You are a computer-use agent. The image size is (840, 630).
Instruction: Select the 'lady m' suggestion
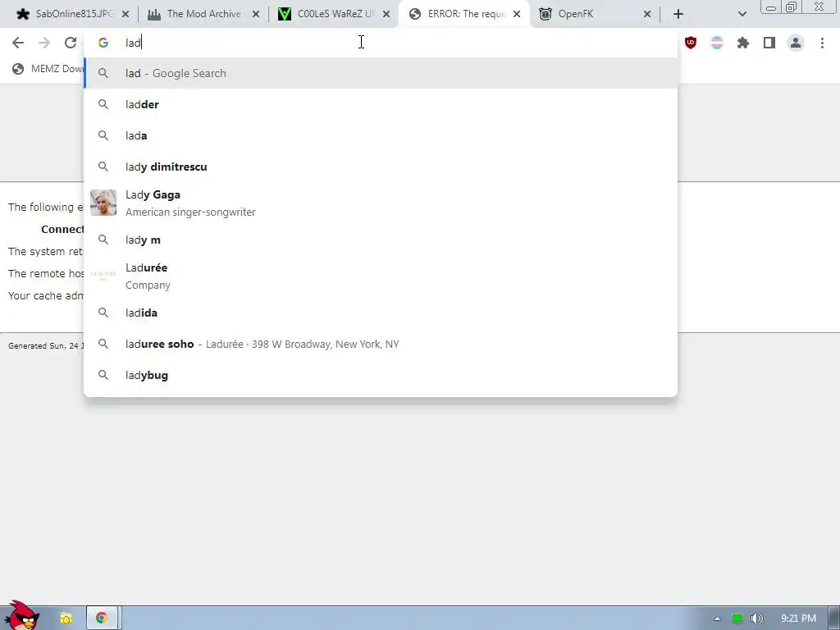click(x=381, y=240)
